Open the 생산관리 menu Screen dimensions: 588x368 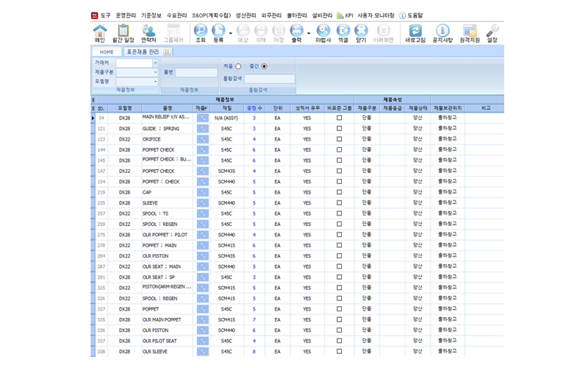pos(245,15)
